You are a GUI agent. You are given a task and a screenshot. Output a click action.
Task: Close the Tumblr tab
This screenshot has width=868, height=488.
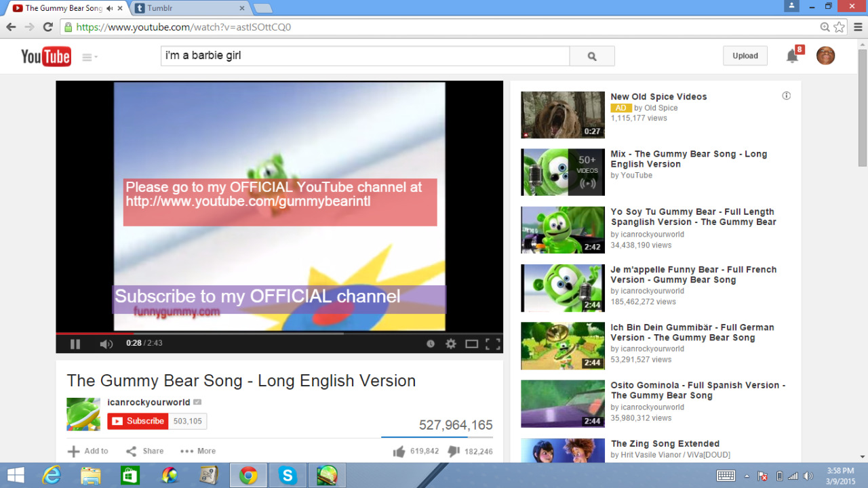point(242,8)
